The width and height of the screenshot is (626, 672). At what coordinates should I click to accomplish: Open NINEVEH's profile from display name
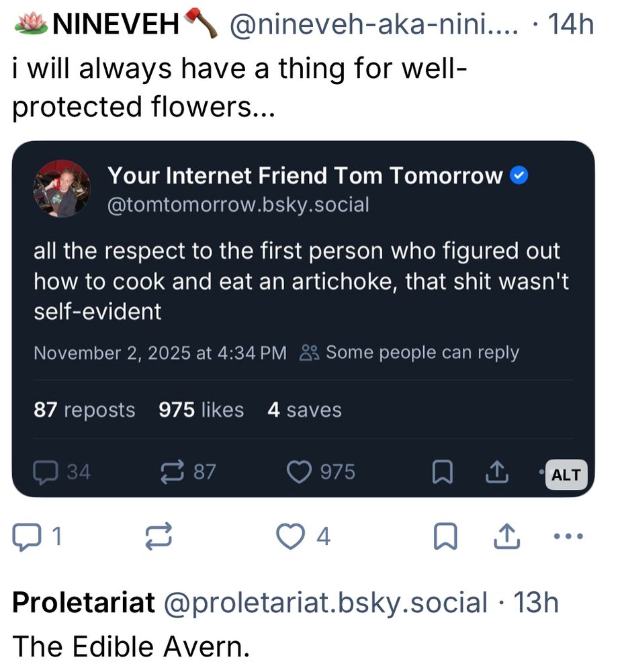click(115, 26)
